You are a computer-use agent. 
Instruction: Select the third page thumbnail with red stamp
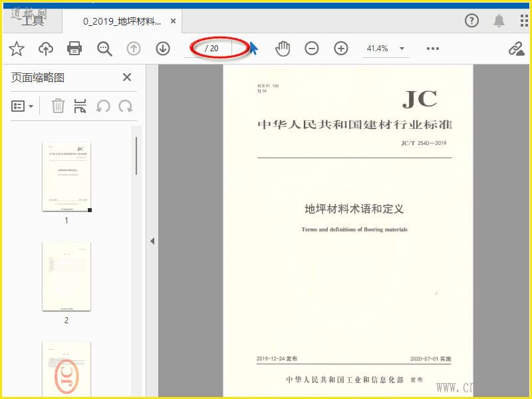pos(66,369)
